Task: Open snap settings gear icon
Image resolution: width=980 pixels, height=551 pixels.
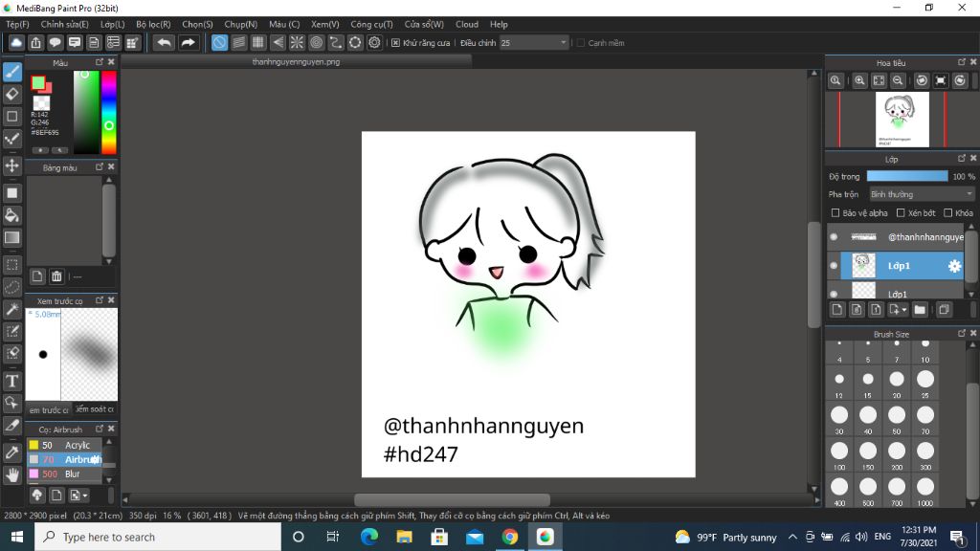Action: coord(374,42)
